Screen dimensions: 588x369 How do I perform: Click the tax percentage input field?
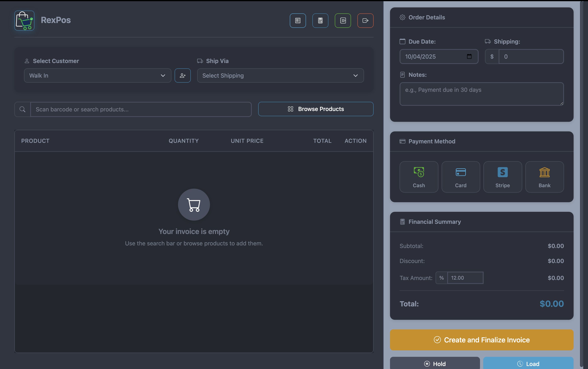pos(465,278)
